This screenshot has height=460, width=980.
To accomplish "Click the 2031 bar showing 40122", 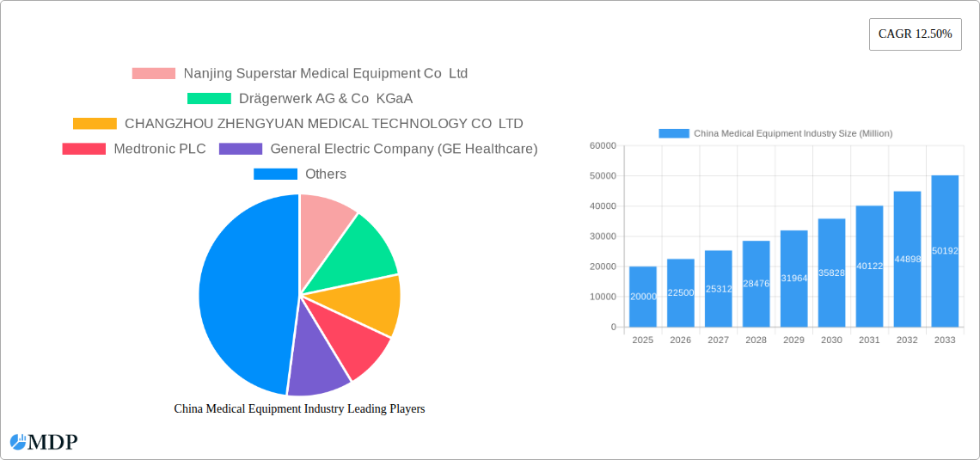I will [869, 267].
